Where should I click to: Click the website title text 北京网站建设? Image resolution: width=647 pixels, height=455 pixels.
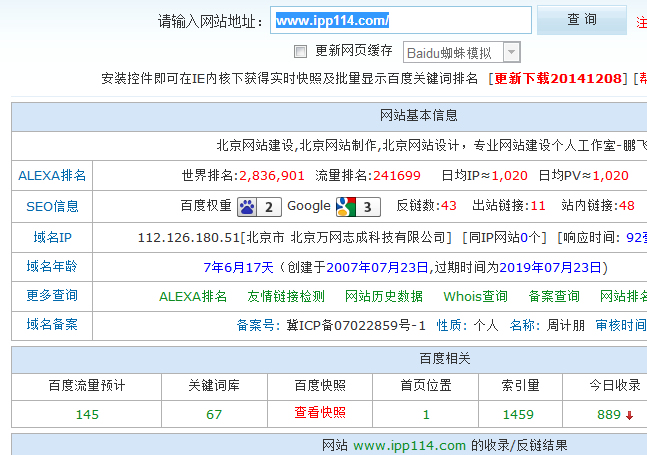point(255,145)
